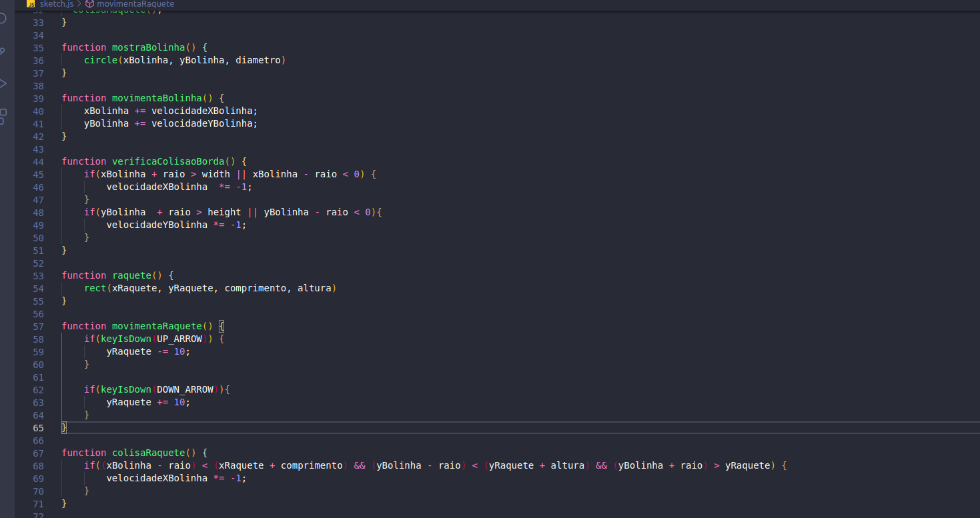
Task: Click keyIsDown on line 62
Action: (x=126, y=389)
